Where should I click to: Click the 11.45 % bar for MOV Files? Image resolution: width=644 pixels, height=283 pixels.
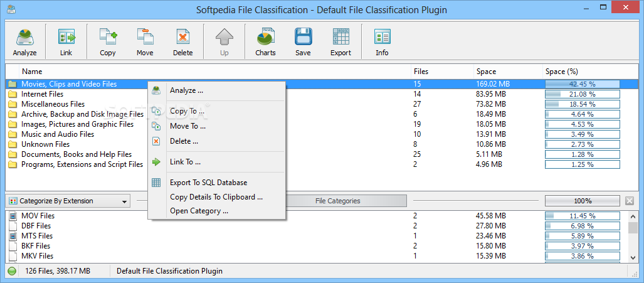pos(583,216)
